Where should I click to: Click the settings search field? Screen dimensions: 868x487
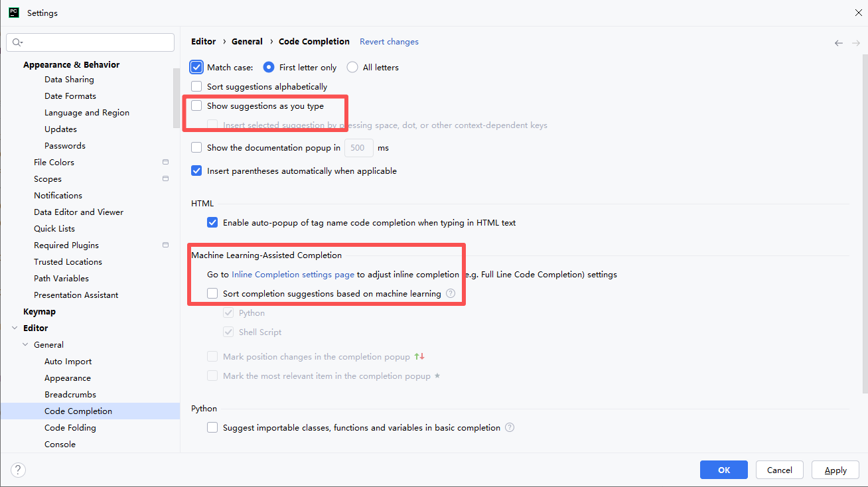coord(90,42)
